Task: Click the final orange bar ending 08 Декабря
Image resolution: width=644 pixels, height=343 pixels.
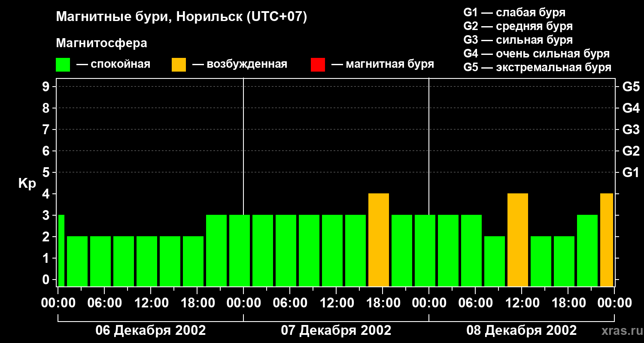Action: pos(607,240)
